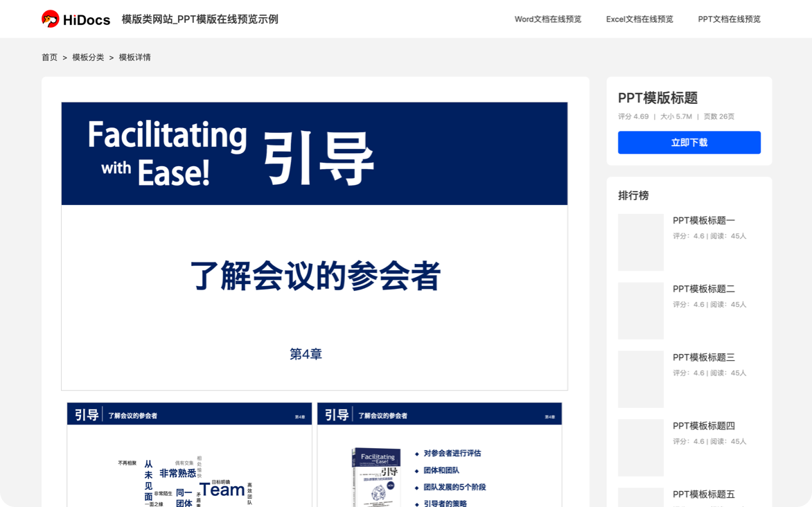812x507 pixels.
Task: Click the rating line under PPT模板标题四
Action: (x=709, y=441)
